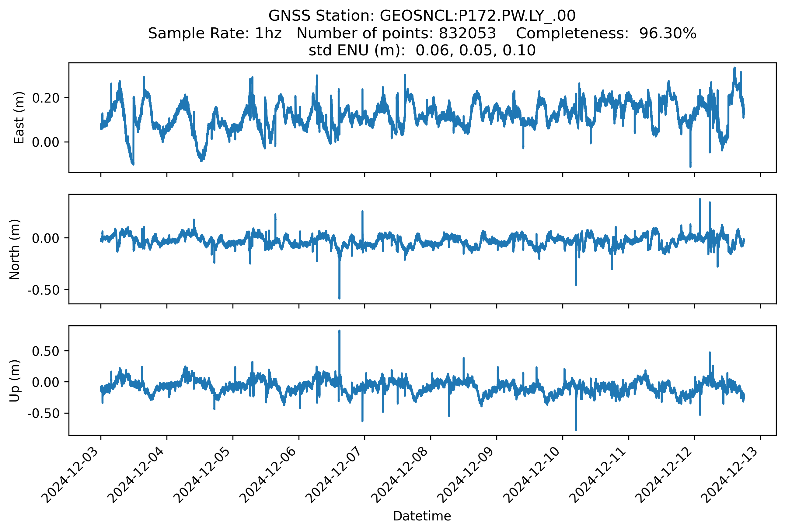Viewport: 785px width, 532px height.
Task: Click the GNSS Station title text
Action: click(422, 16)
